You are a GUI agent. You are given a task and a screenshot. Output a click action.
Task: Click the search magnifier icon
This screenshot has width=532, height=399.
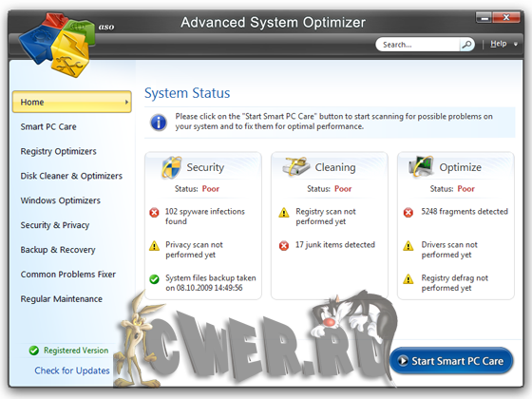(x=466, y=45)
